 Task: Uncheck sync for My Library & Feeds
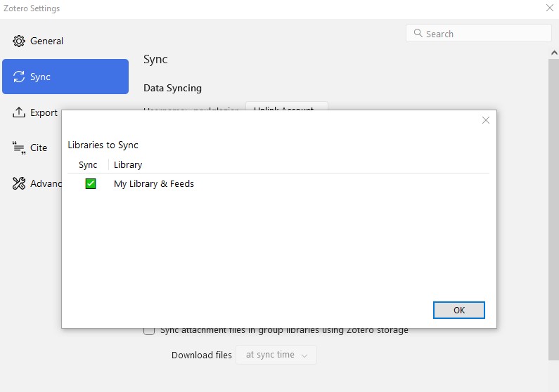[x=91, y=184]
